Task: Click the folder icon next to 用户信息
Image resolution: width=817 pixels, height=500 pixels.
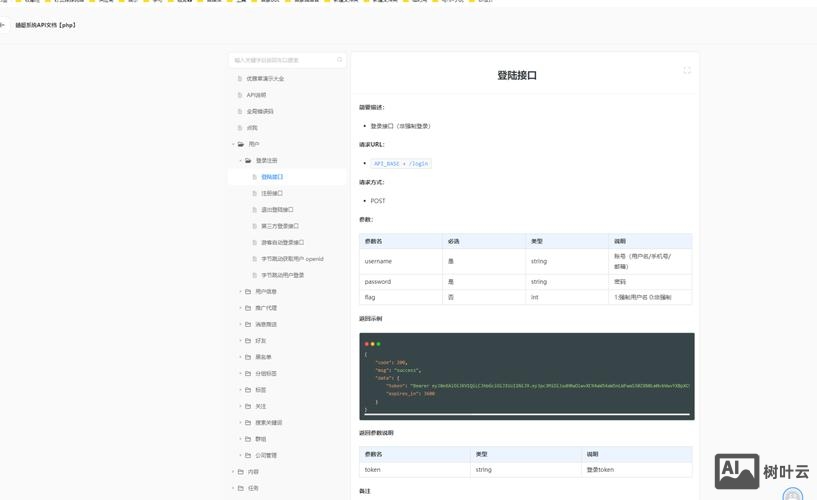Action: [x=248, y=292]
